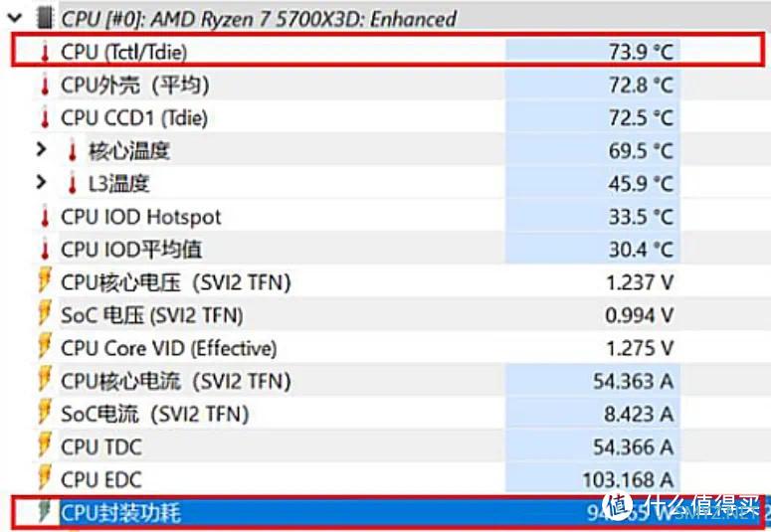Click lightning icon beside SoC 电压
Screen dimensions: 771x532
(45, 314)
